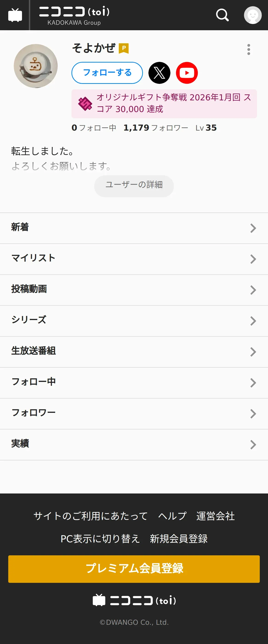View the 1,179 フォロワー count link
Image resolution: width=268 pixels, height=644 pixels.
tap(156, 128)
